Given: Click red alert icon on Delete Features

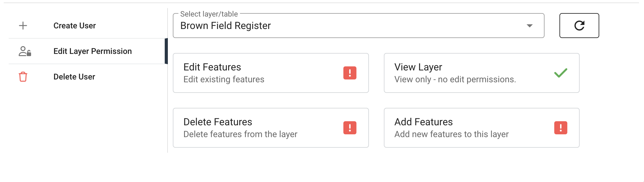Looking at the screenshot, I should click(350, 128).
